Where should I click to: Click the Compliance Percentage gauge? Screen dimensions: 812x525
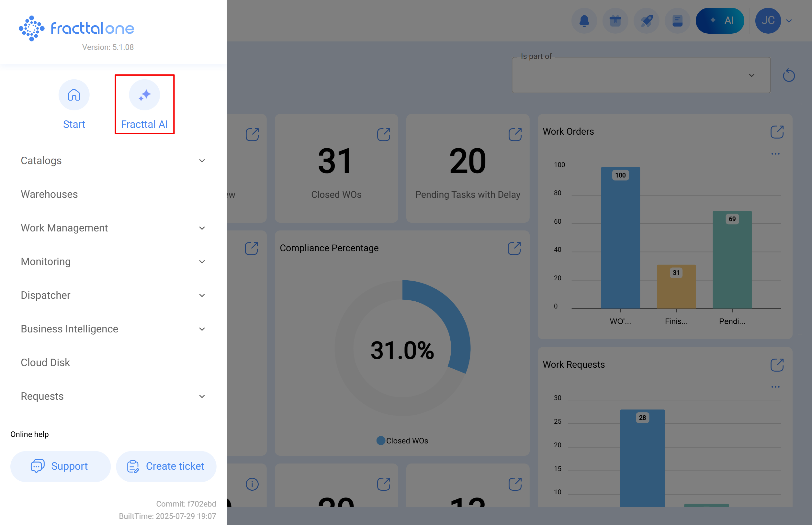tap(402, 348)
